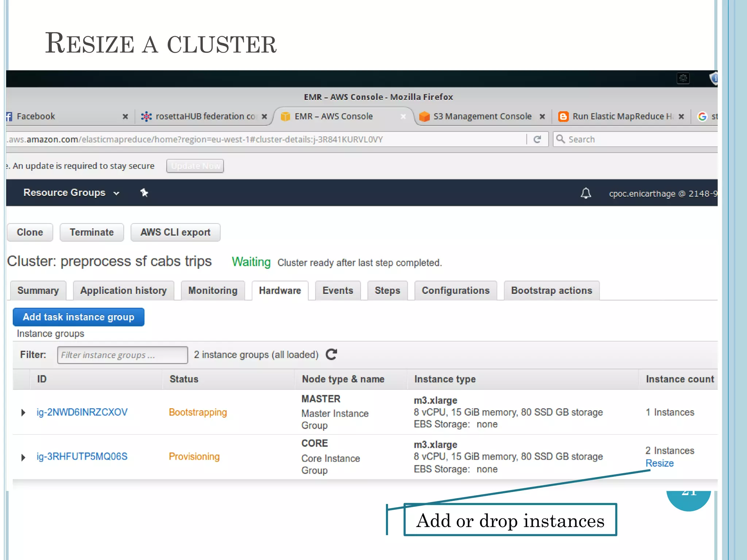Close the S3 Management Console tab

pos(542,116)
